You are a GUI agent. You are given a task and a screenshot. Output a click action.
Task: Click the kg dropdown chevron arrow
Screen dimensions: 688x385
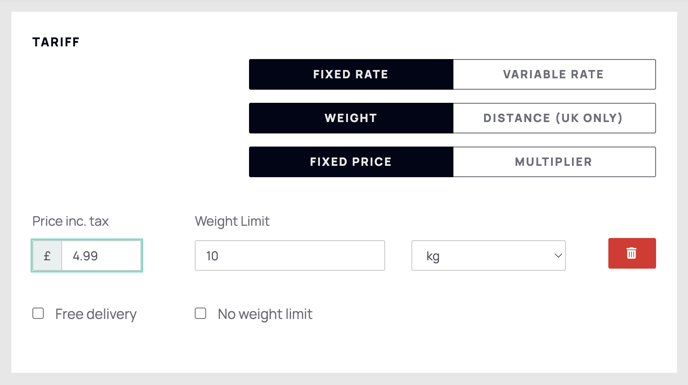click(x=558, y=255)
